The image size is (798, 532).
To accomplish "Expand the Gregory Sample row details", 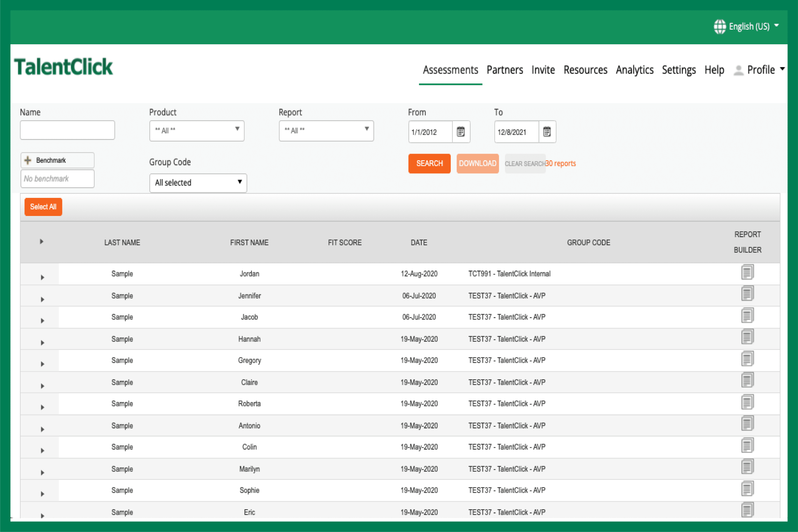I will pyautogui.click(x=42, y=364).
